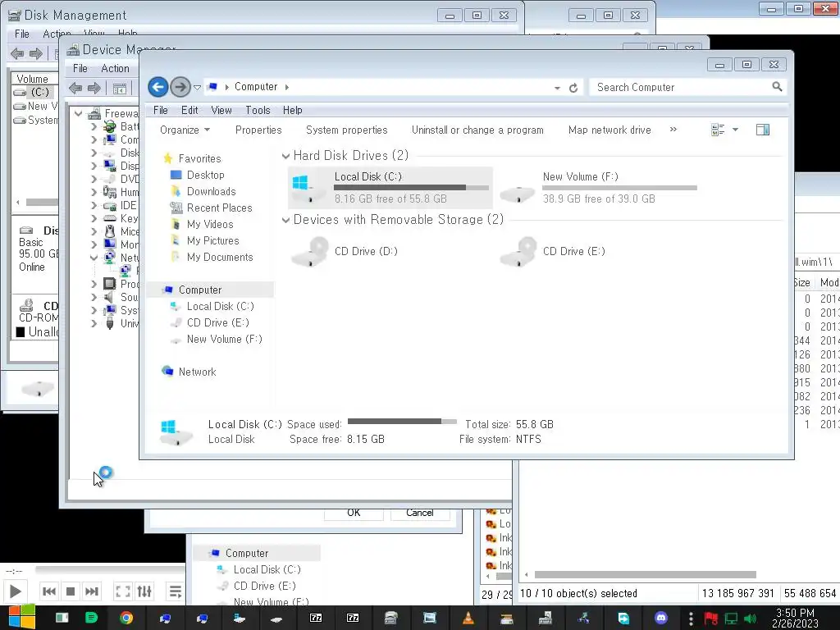840x630 pixels.
Task: Open the Tools menu in Explorer
Action: click(x=258, y=111)
